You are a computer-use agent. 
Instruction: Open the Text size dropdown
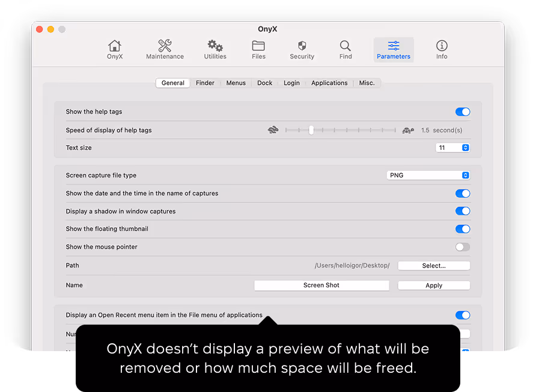click(x=452, y=147)
